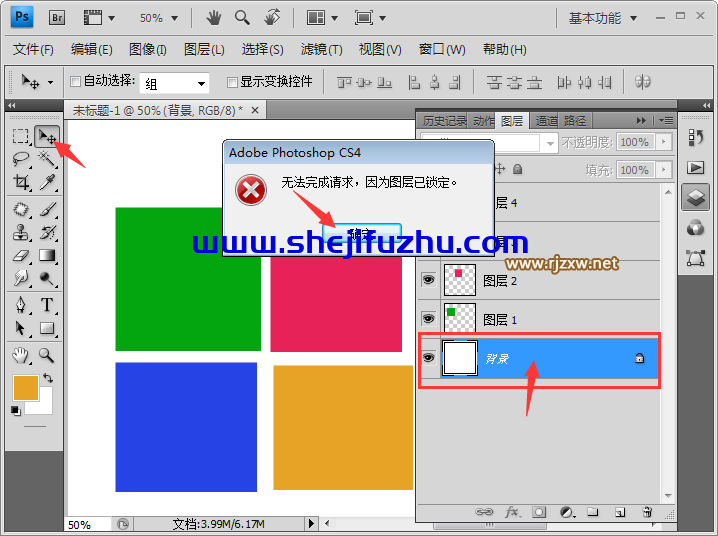Swap foreground and background colors

coord(48,378)
